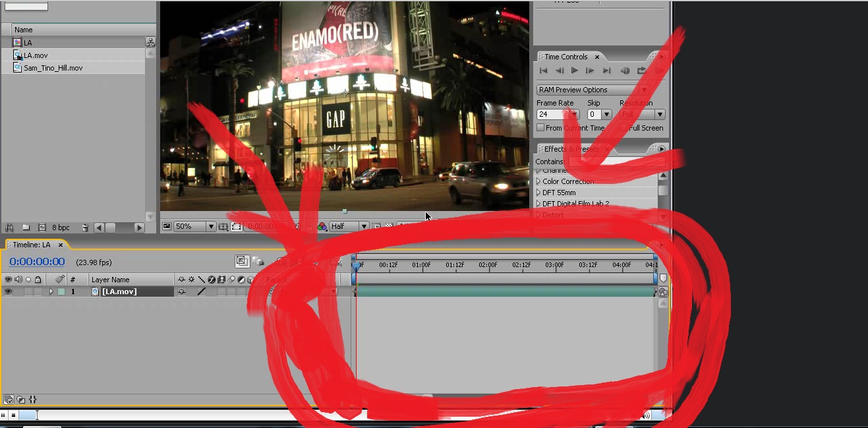Click the video eye column header icon

coord(8,280)
